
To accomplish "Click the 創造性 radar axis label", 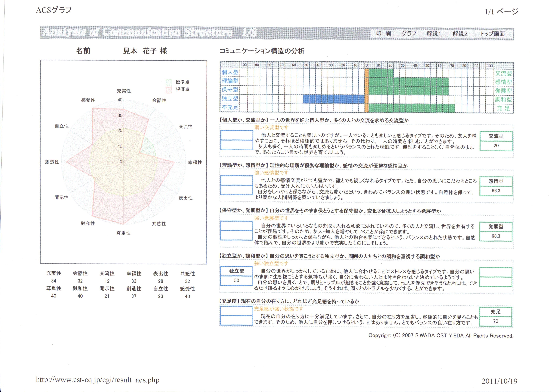I will tap(52, 162).
